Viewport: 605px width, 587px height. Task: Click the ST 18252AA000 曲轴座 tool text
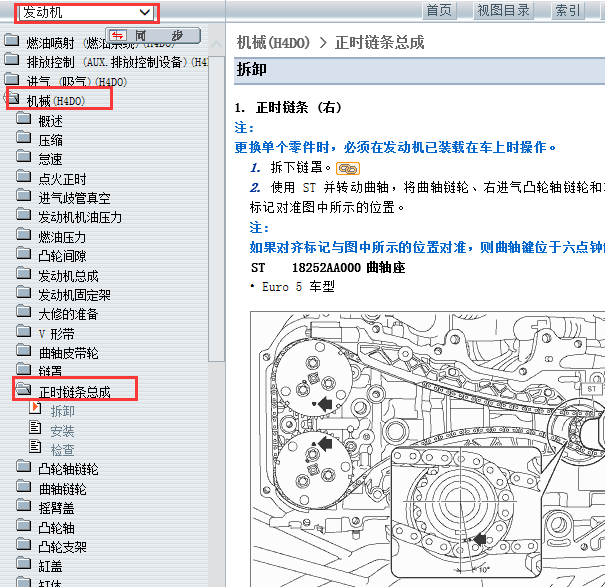(x=328, y=267)
